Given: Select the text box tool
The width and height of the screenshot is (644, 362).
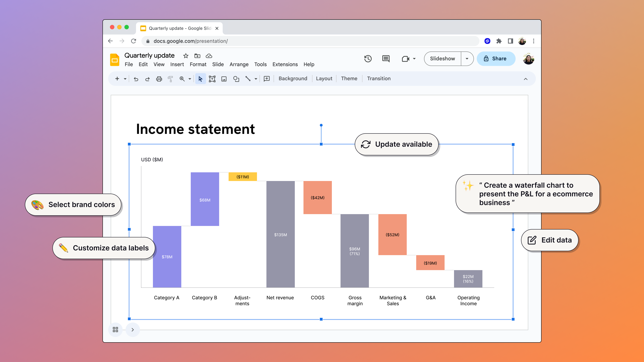Looking at the screenshot, I should tap(212, 79).
